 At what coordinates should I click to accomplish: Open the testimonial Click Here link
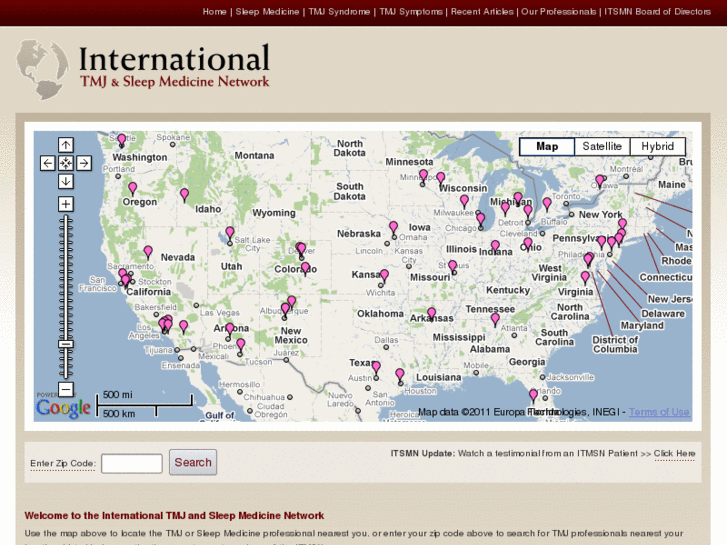[674, 454]
